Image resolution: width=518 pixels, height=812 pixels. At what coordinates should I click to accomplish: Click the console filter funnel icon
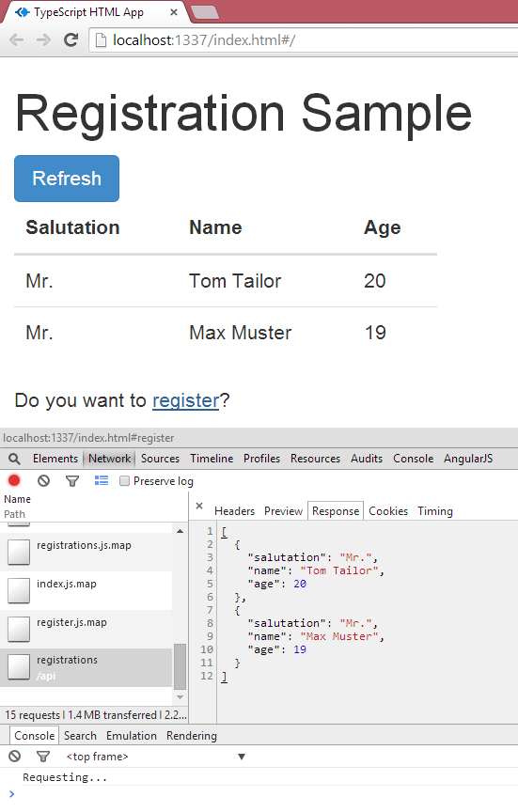point(43,757)
